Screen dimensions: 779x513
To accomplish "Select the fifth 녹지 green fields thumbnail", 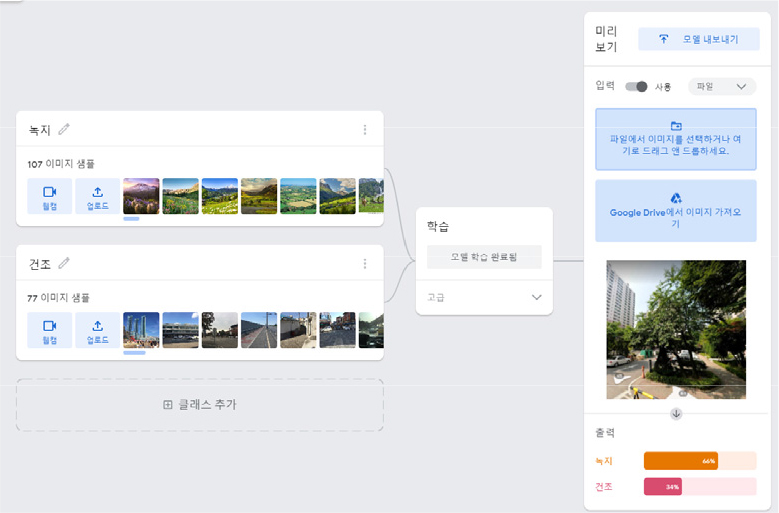I will pyautogui.click(x=298, y=196).
